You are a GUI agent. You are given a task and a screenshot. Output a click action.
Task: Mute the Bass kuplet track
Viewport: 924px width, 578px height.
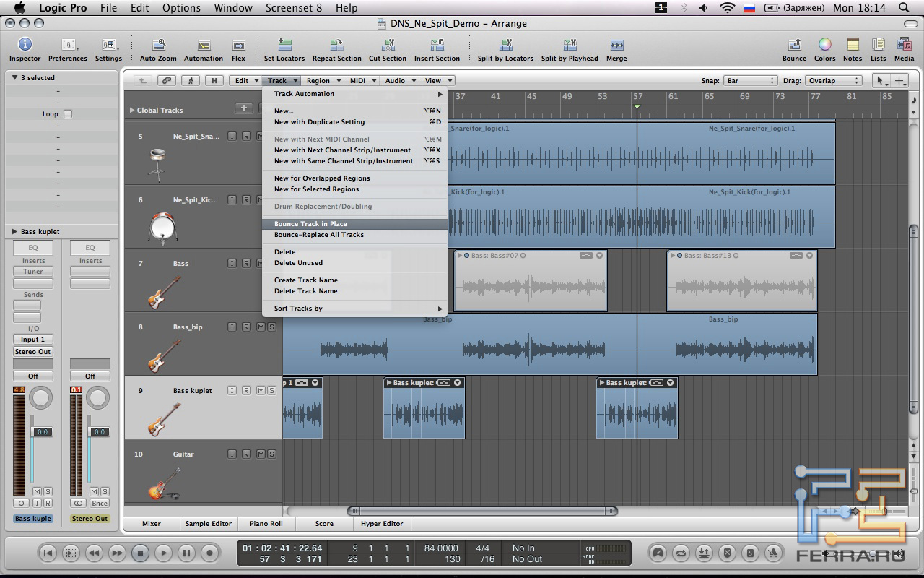point(261,391)
